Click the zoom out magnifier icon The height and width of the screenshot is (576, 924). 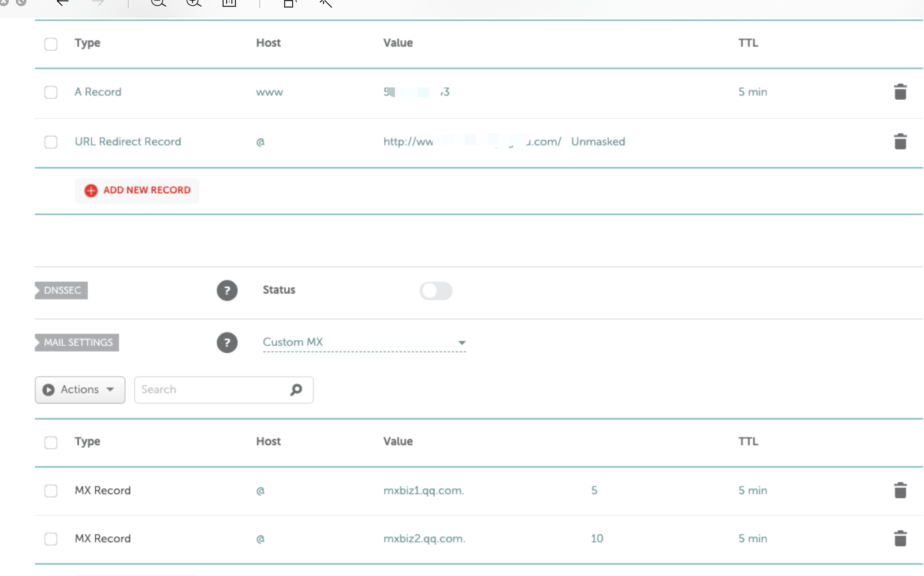158,4
